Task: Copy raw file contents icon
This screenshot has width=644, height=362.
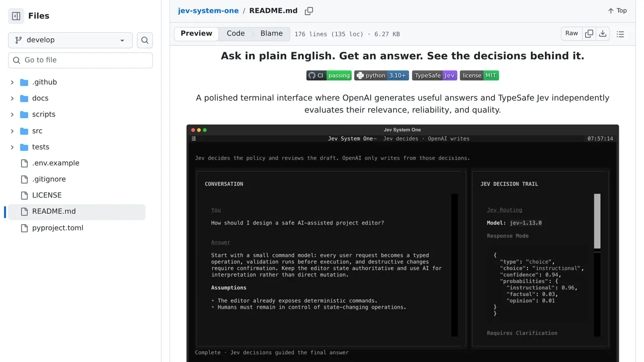Action: [x=589, y=34]
